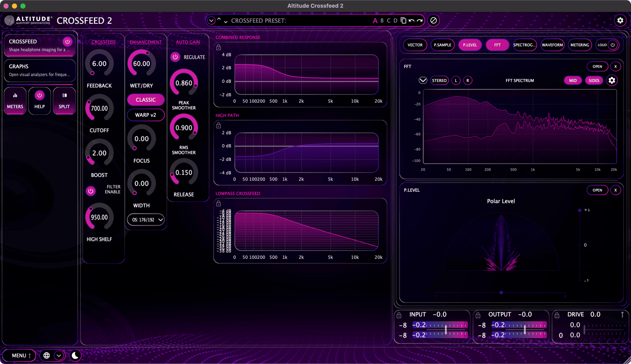The width and height of the screenshot is (631, 364).
Task: Click the Altitude Auditory Innovations logo
Action: (x=29, y=21)
